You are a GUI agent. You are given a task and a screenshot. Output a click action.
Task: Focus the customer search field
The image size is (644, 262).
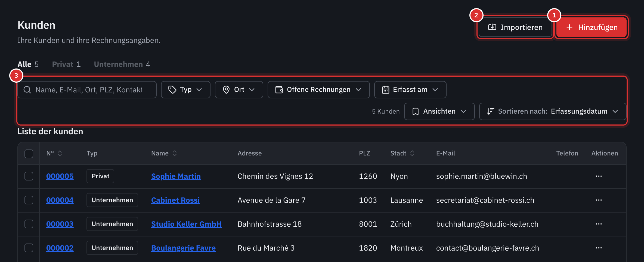click(87, 90)
